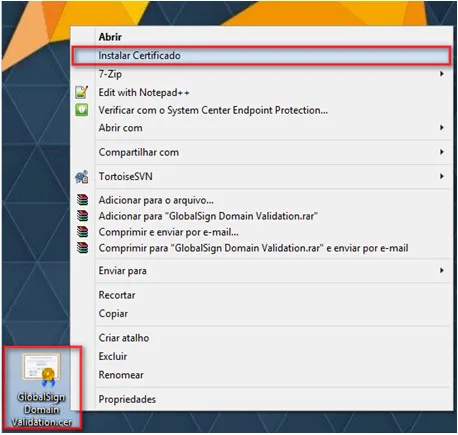Choose Criar atalho
The height and width of the screenshot is (435, 458).
tap(262, 338)
